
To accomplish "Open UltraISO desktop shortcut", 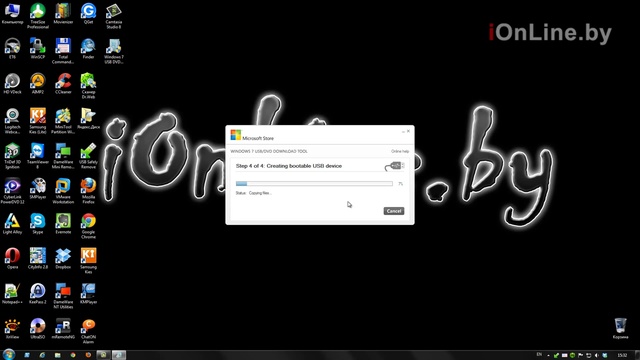I will point(38,329).
